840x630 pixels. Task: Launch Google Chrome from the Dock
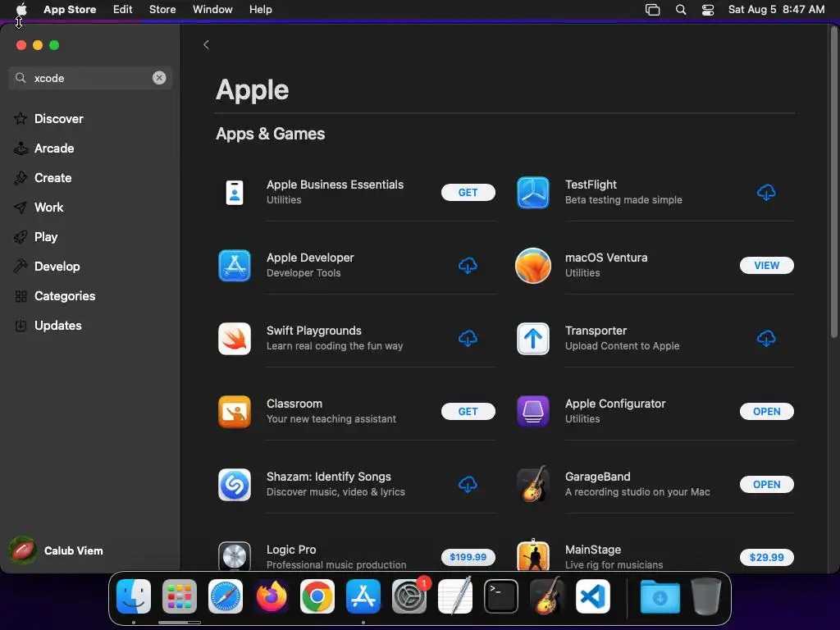click(x=317, y=596)
